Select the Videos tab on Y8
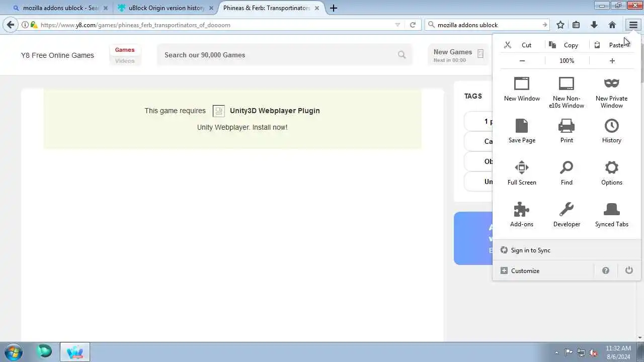Viewport: 644px width, 362px height. pos(125,61)
